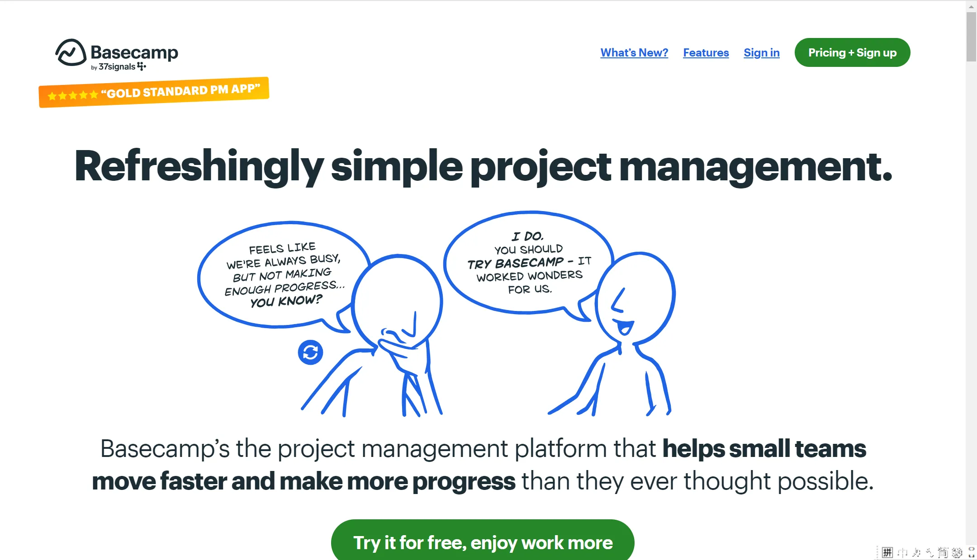Click the green 'Pricing + Sign up' button
Image resolution: width=977 pixels, height=560 pixels.
[x=852, y=52]
